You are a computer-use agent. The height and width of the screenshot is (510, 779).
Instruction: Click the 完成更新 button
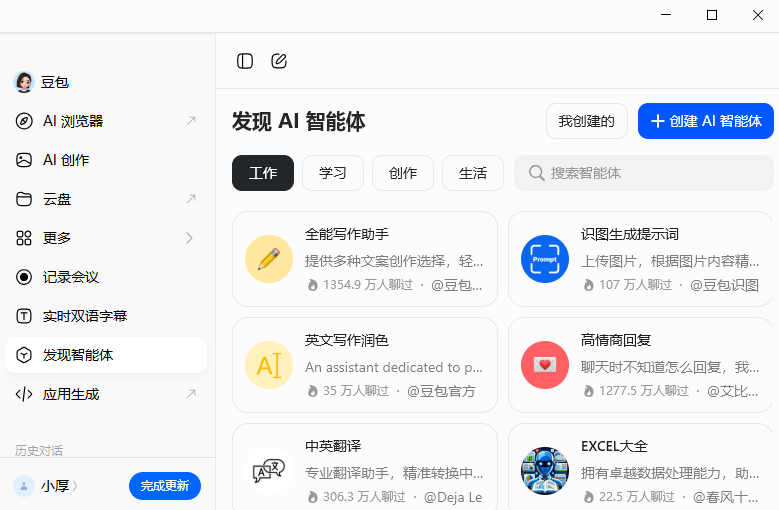(x=165, y=486)
